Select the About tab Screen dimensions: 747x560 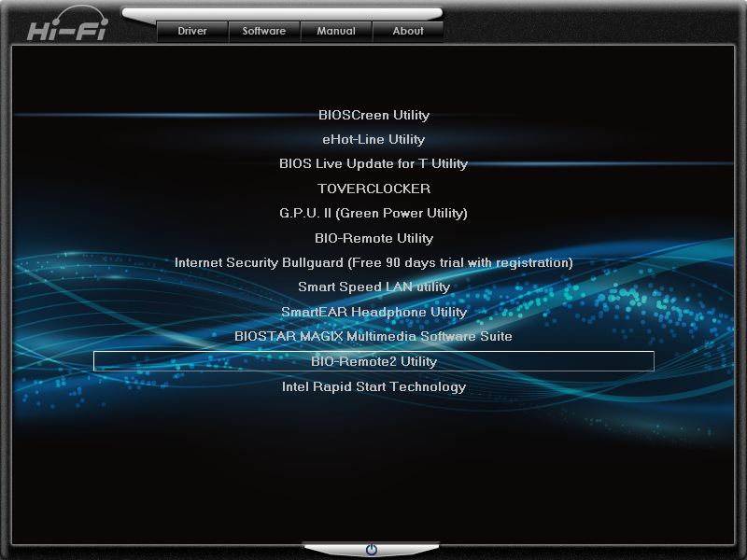(x=408, y=32)
